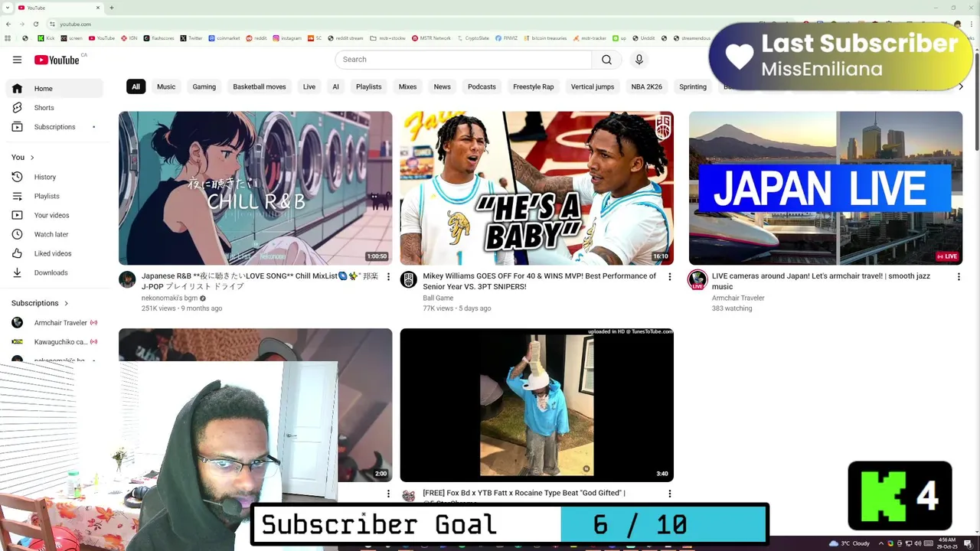Select the Freestyle Rap filter chip
Screen dimensions: 980x551
click(533, 86)
